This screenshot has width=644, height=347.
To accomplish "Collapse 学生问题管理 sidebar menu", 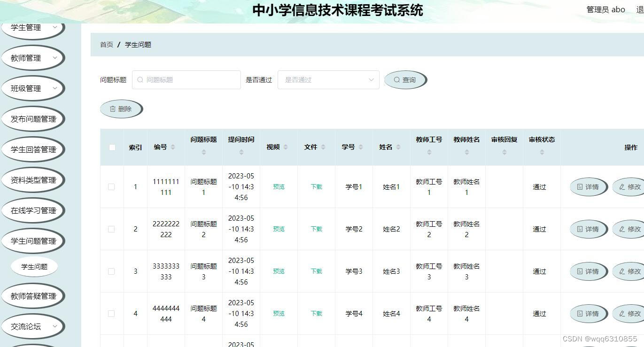I will pyautogui.click(x=33, y=241).
